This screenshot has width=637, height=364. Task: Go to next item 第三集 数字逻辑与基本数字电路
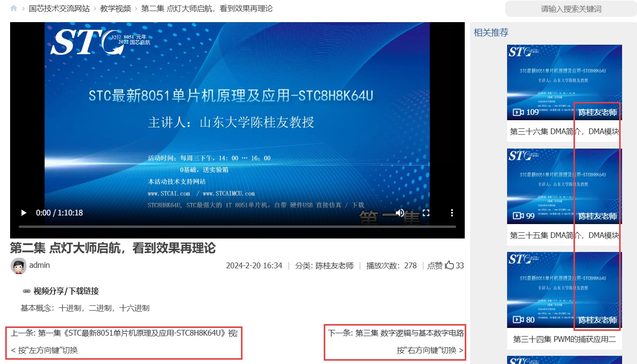409,333
